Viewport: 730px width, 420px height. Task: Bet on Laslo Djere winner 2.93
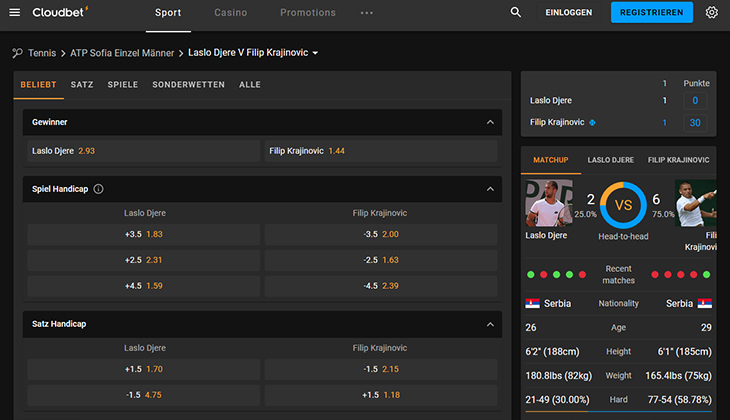pyautogui.click(x=143, y=151)
